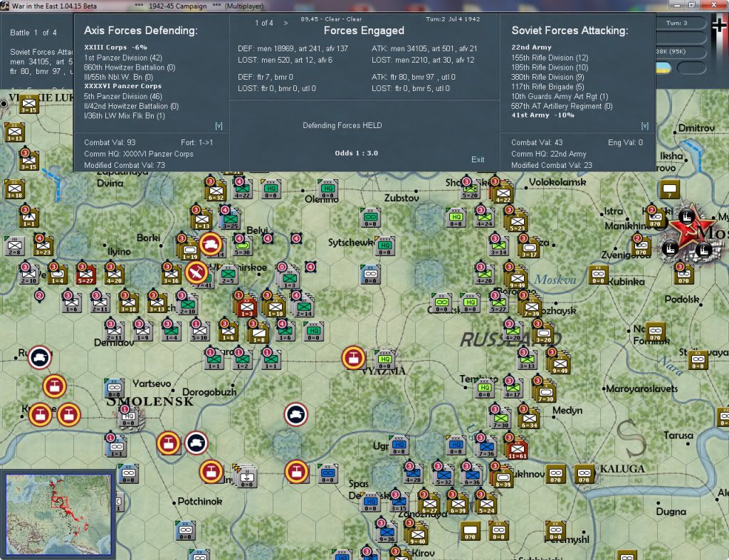Click 860th Howitzer Battalion (0) entry
729x560 pixels.
[130, 68]
